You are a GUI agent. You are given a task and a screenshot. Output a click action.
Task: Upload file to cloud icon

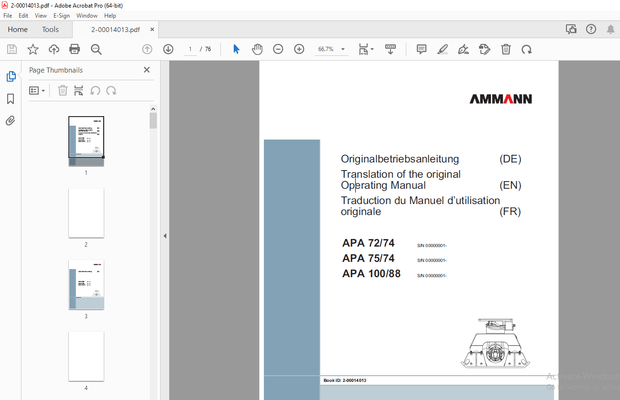tap(54, 49)
